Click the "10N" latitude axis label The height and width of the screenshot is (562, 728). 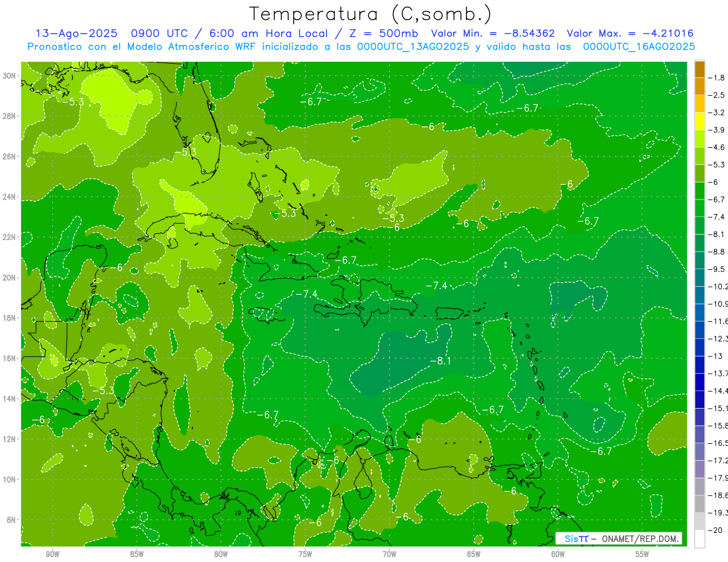coord(10,480)
